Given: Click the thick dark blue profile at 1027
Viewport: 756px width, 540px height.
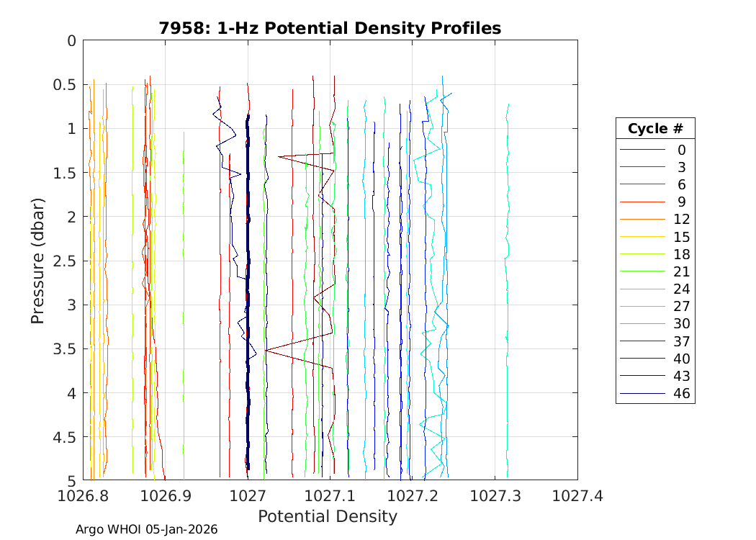Looking at the screenshot, I should coord(248,288).
